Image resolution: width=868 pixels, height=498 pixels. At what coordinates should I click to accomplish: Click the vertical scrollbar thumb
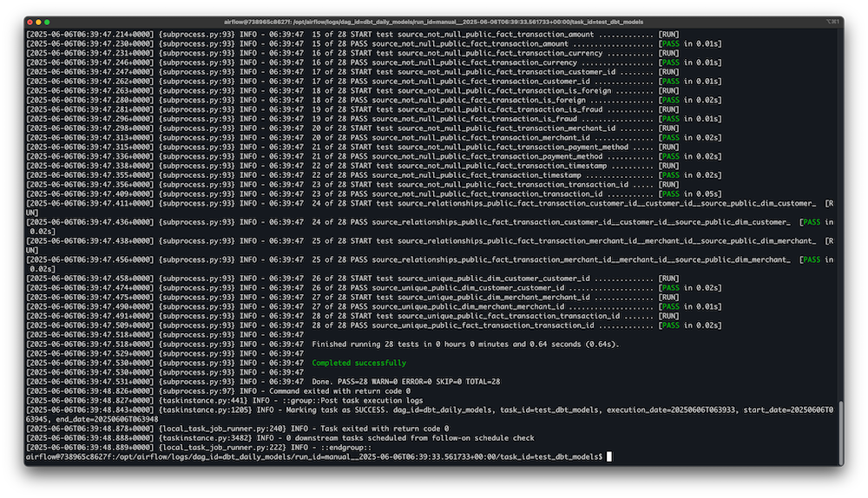click(839, 432)
